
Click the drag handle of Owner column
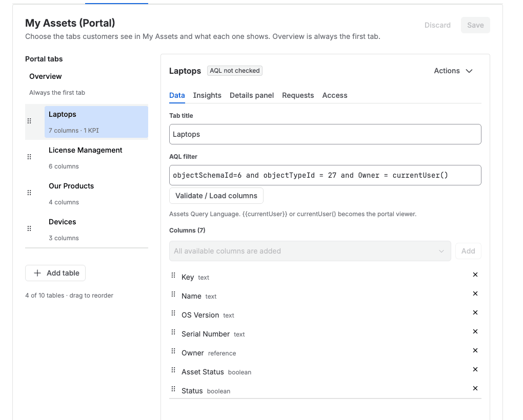(173, 351)
